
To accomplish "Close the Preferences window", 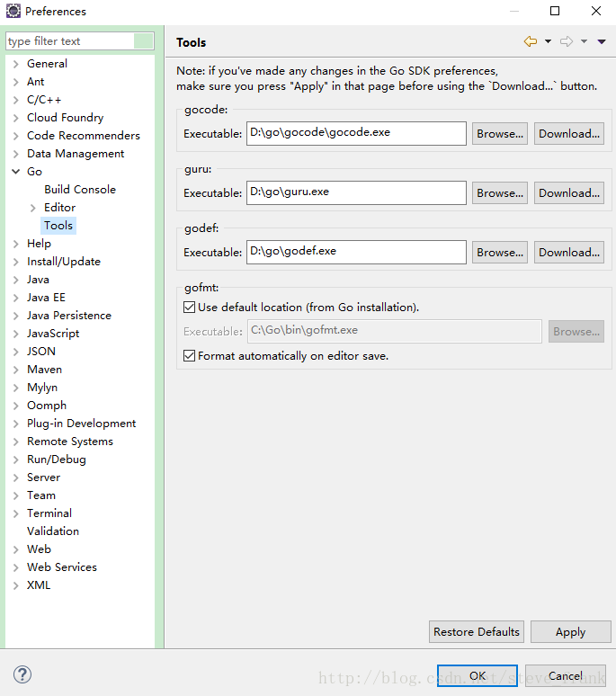I will 596,11.
